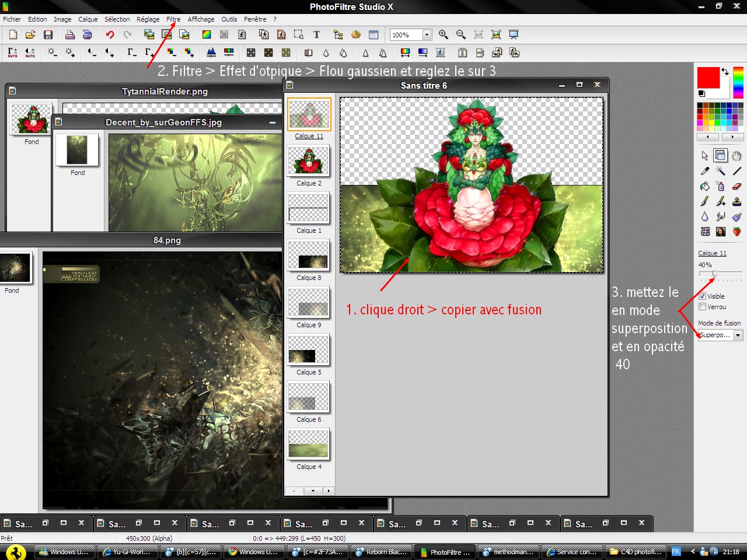
Task: Select the Smudge finger tool
Action: coord(720,216)
